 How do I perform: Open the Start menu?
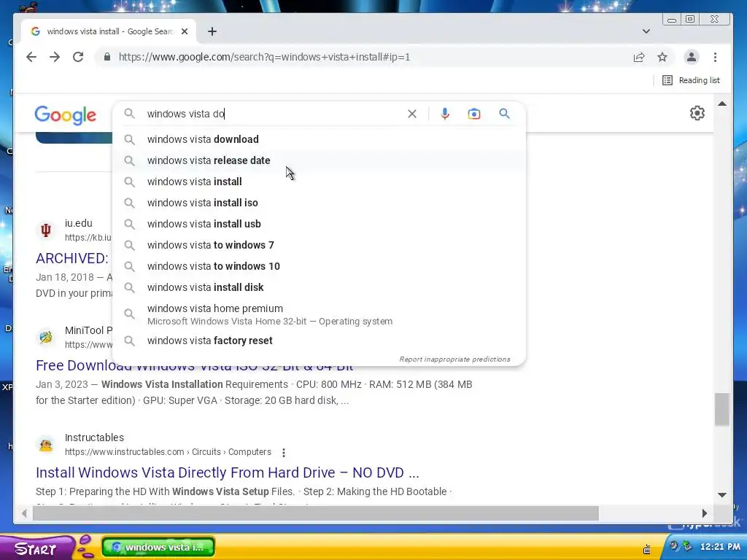(x=36, y=548)
